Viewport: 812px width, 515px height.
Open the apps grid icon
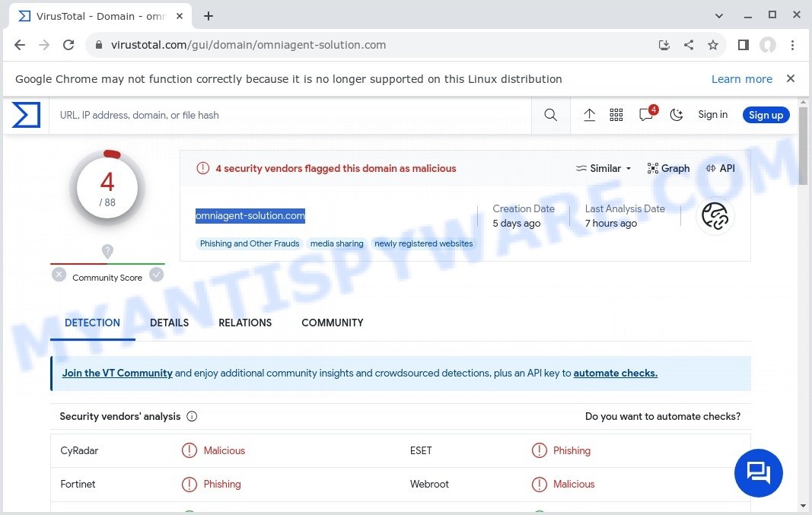click(x=616, y=115)
